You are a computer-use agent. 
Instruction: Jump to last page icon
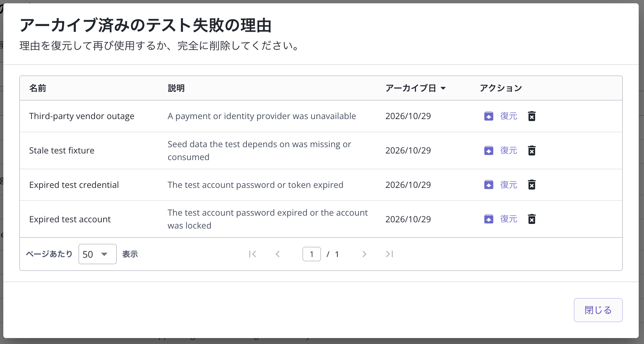coord(390,254)
